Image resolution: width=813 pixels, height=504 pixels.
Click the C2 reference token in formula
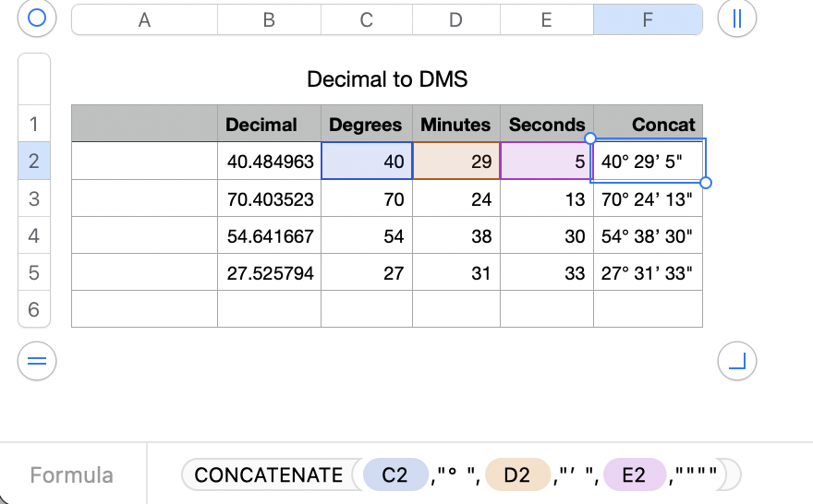394,475
